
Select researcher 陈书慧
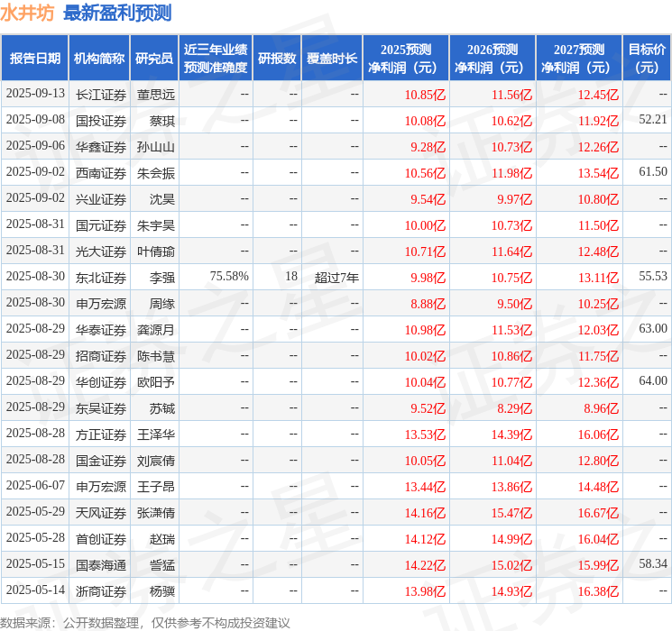click(156, 356)
